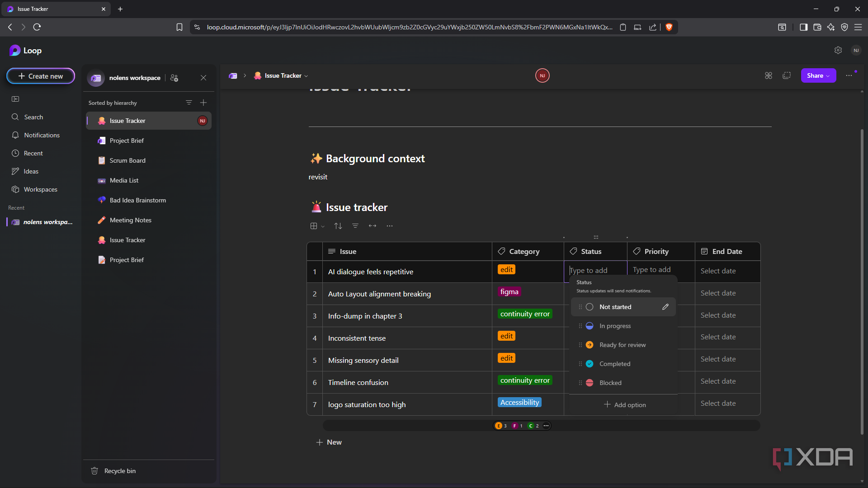Click Add option in status list
868x488 pixels.
[x=625, y=405]
